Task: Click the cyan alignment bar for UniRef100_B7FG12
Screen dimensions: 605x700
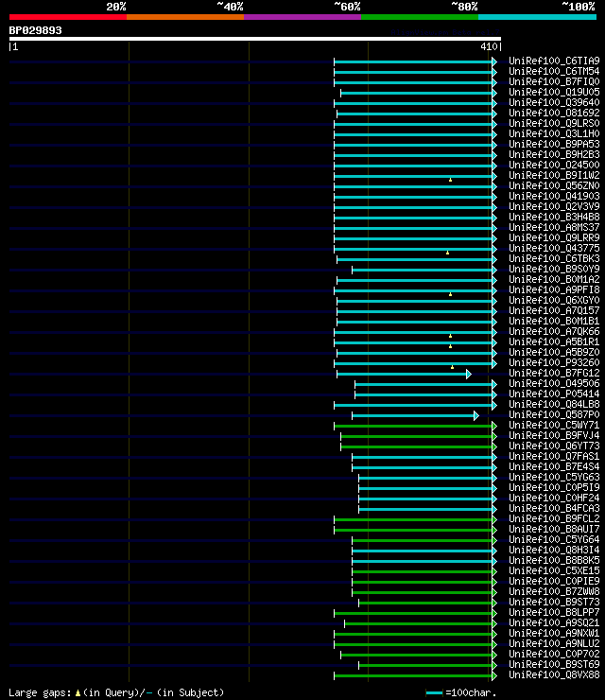Action: point(404,374)
